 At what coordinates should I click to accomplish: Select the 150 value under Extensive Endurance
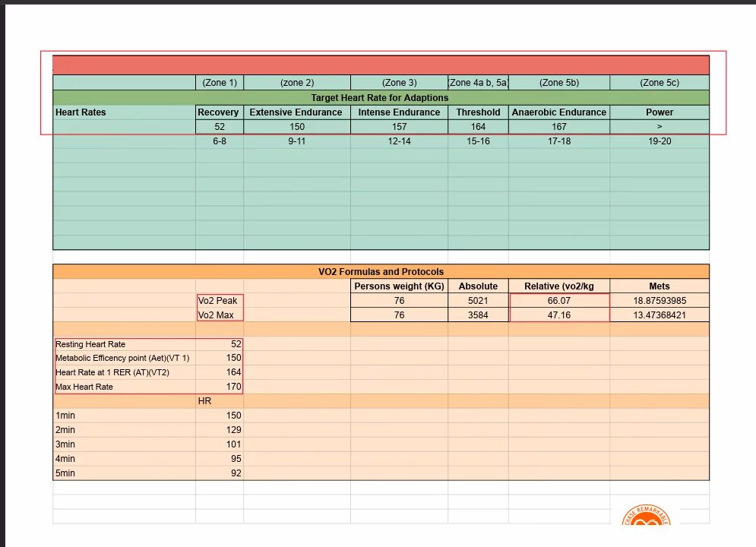pos(297,127)
